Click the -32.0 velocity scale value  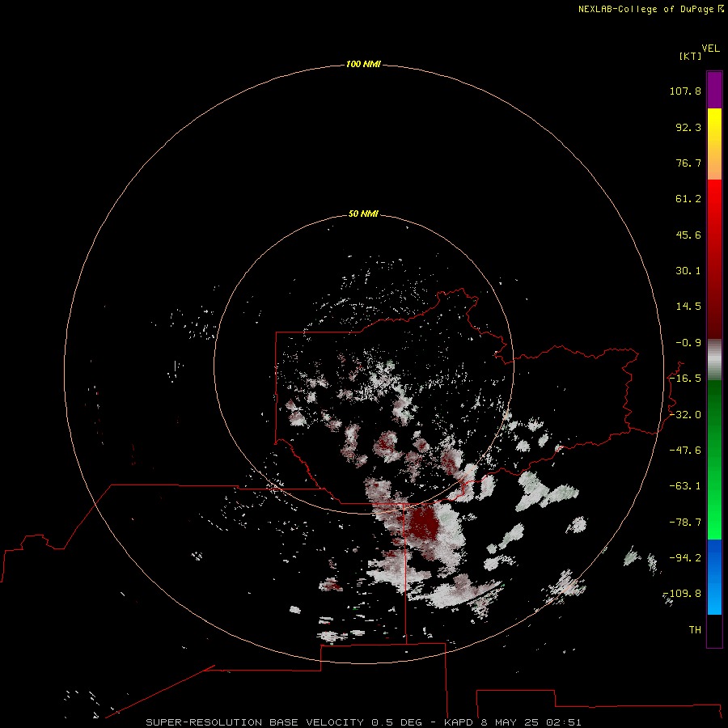pyautogui.click(x=685, y=415)
